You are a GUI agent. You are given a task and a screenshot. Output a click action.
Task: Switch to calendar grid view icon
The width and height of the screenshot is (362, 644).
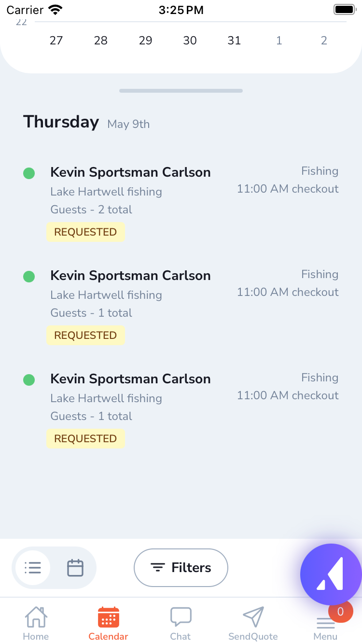75,568
